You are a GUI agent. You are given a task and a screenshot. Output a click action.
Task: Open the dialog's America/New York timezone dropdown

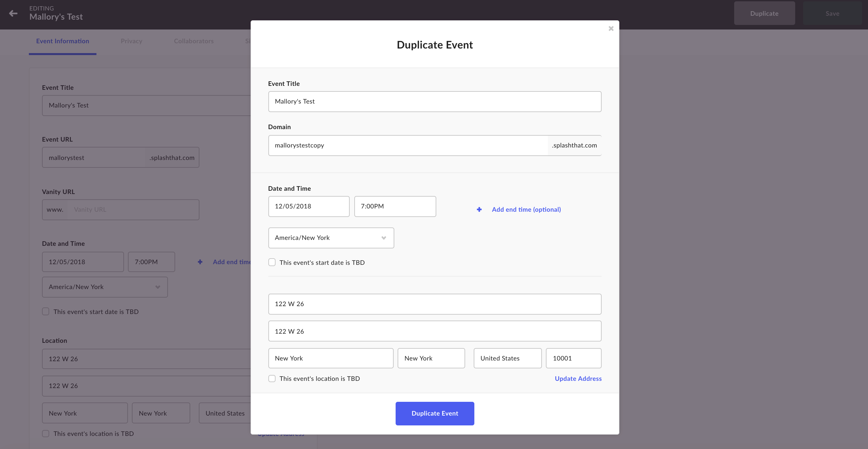pyautogui.click(x=331, y=238)
